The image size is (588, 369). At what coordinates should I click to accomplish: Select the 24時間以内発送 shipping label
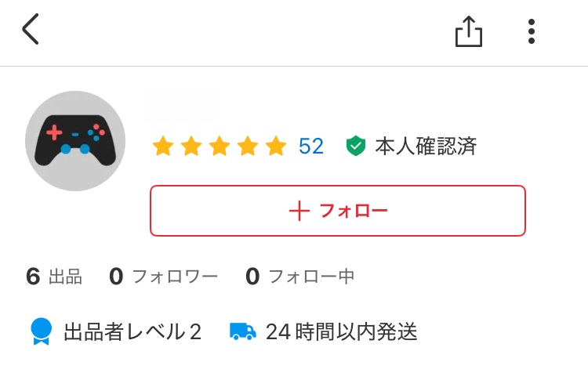pyautogui.click(x=341, y=332)
